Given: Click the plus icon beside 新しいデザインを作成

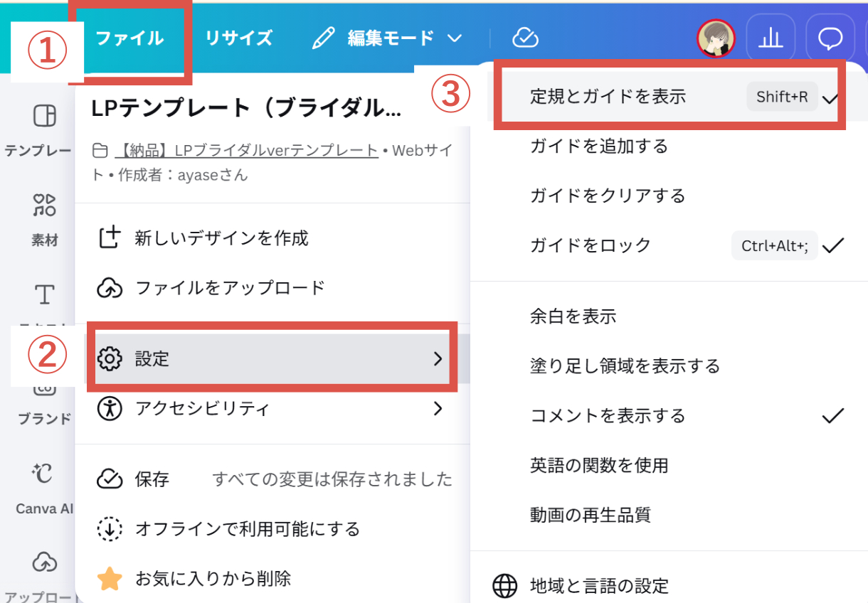Looking at the screenshot, I should [x=110, y=238].
